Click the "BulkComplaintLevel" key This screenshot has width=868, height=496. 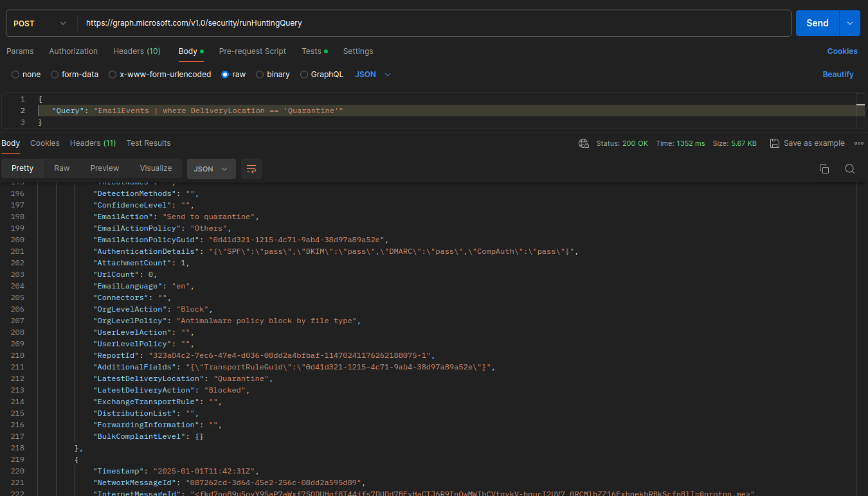(x=140, y=436)
